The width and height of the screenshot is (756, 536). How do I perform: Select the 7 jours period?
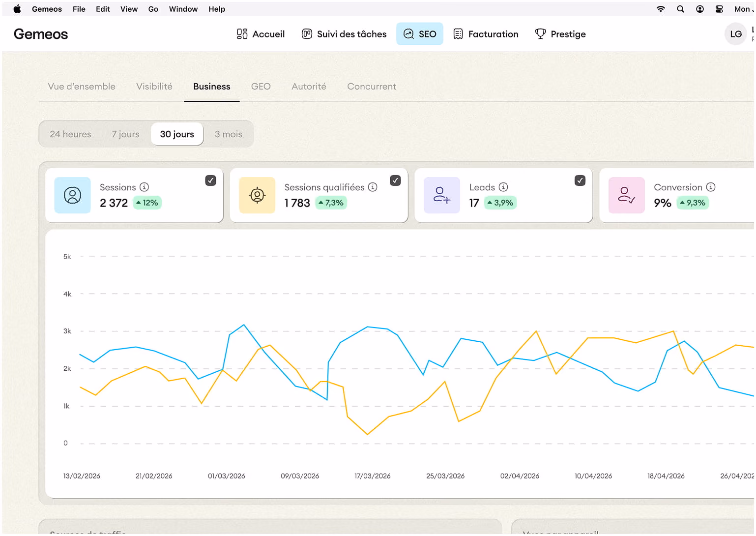tap(125, 134)
